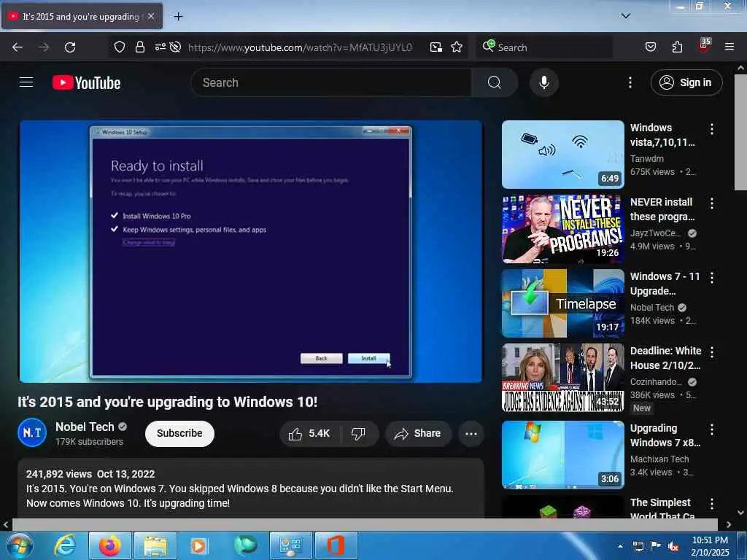Click the YouTube search magnifier button
This screenshot has width=747, height=560.
point(495,82)
